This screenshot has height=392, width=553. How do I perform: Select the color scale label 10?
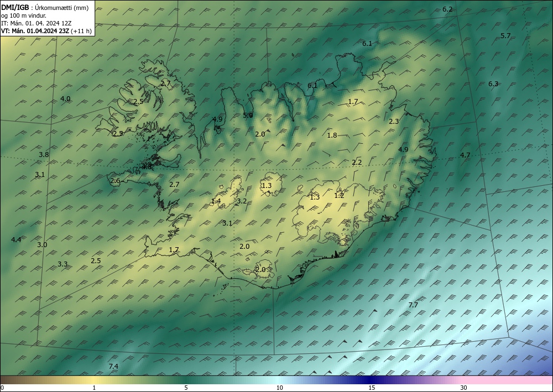(279, 388)
